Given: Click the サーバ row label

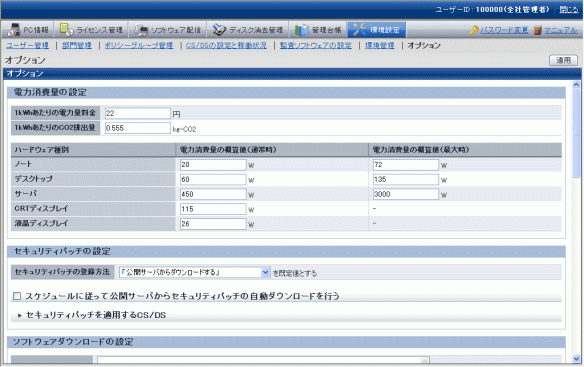Looking at the screenshot, I should (25, 194).
